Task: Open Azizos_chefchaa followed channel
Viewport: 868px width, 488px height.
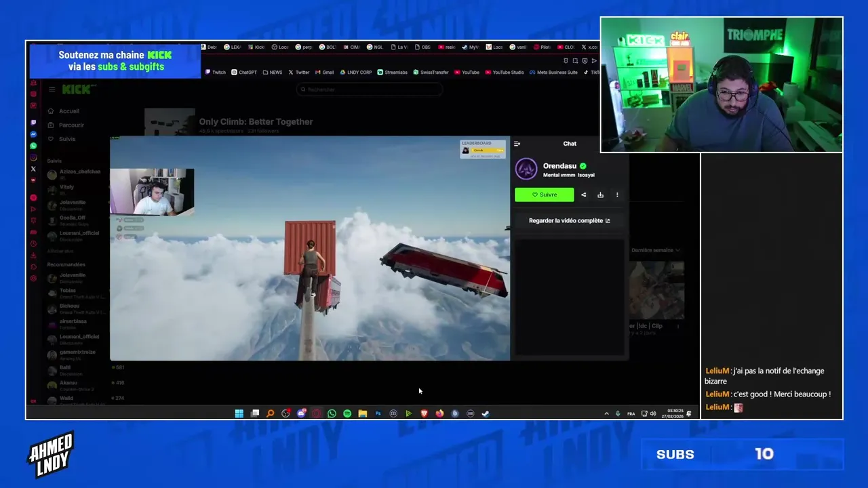Action: click(75, 174)
